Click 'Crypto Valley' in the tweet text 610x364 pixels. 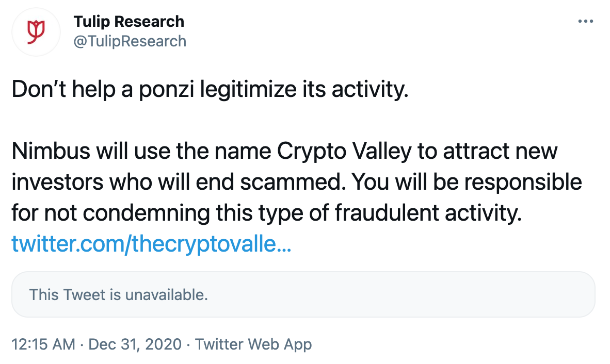pyautogui.click(x=344, y=152)
